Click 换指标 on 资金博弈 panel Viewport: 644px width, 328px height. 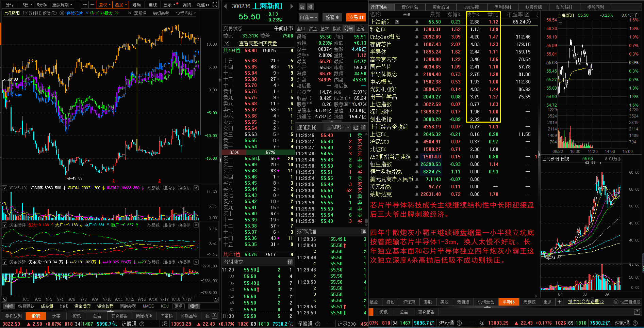pos(184,225)
